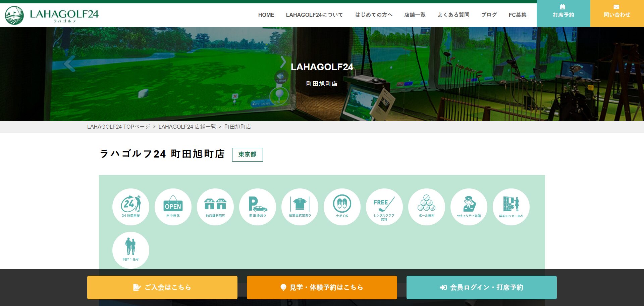The image size is (644, 306).
Task: Click the 同伴1名可 two-people icon
Action: 131,250
